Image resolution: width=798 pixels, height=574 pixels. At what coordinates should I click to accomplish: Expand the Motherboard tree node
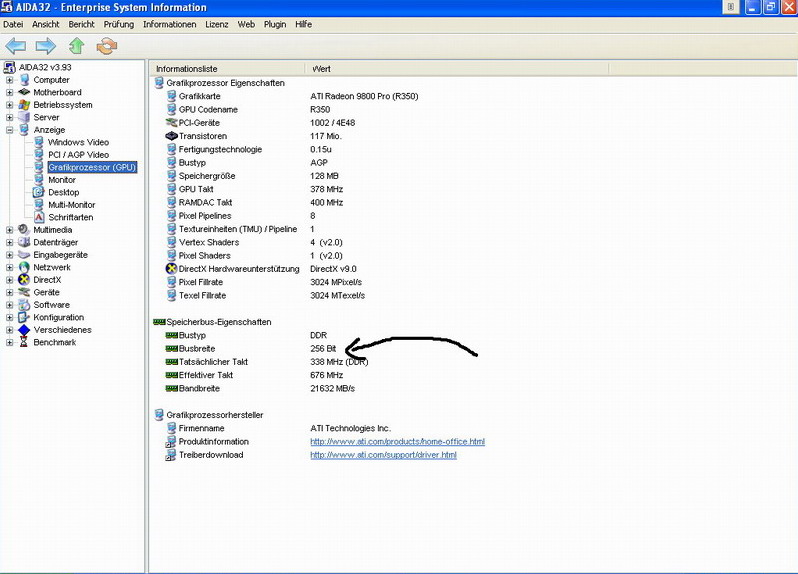9,92
